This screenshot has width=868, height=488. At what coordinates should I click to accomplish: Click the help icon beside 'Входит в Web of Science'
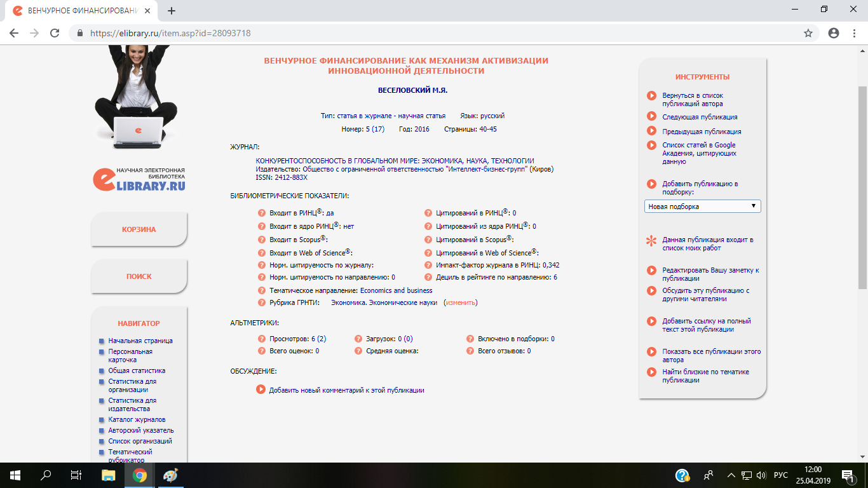[x=261, y=253]
